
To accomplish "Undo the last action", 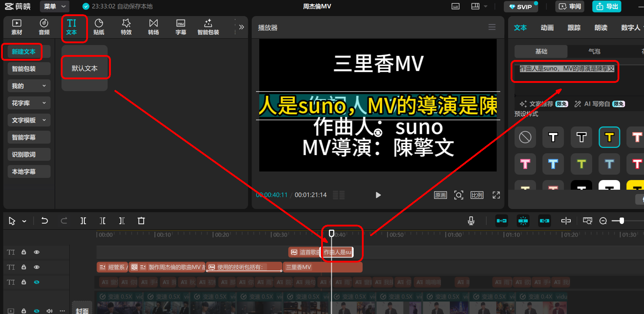I will tap(45, 221).
